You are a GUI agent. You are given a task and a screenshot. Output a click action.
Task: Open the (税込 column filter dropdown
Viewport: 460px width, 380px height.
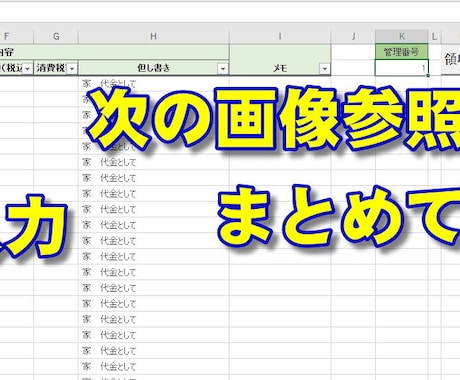(28, 69)
